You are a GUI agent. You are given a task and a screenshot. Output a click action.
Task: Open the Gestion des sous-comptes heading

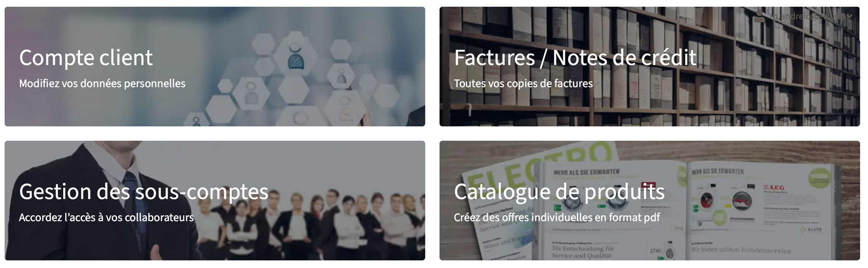pyautogui.click(x=144, y=192)
